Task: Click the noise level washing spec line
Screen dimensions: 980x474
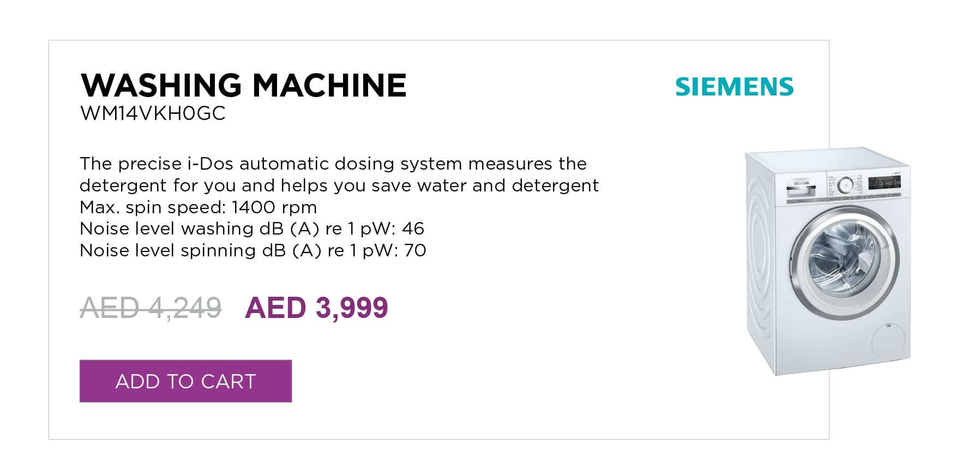Action: [252, 229]
